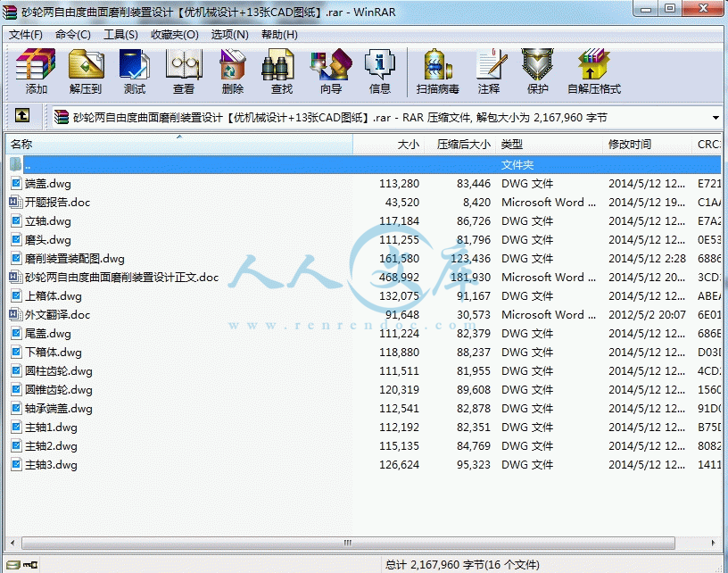Click the horizontal scrollbar left arrow

point(12,543)
